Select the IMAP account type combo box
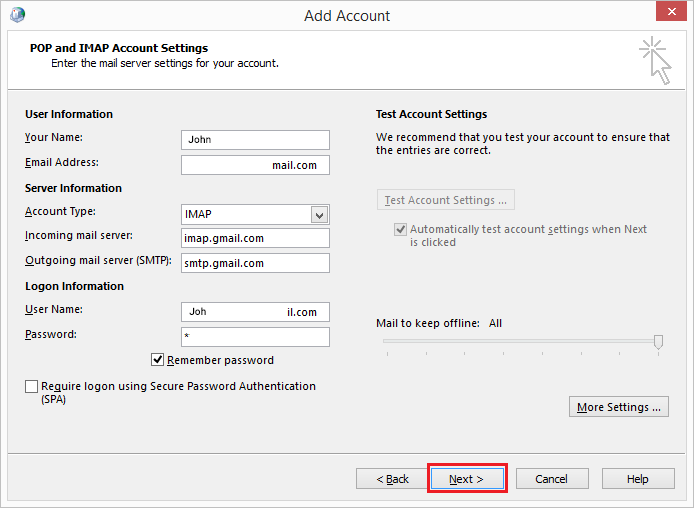The image size is (694, 508). pos(255,215)
